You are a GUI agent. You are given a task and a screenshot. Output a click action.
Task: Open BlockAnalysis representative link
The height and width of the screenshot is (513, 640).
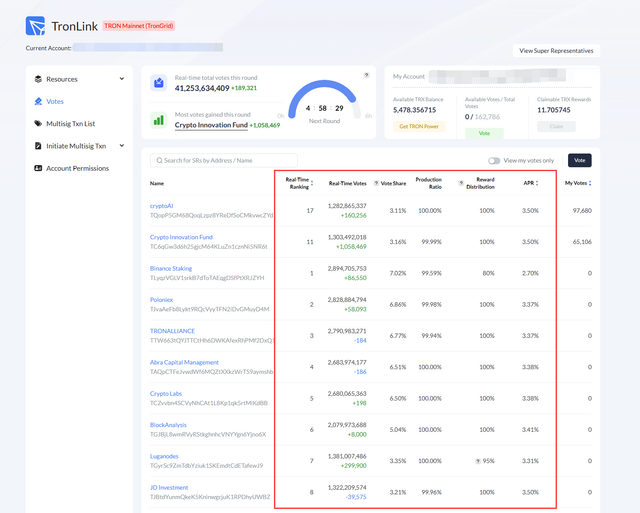click(x=168, y=425)
